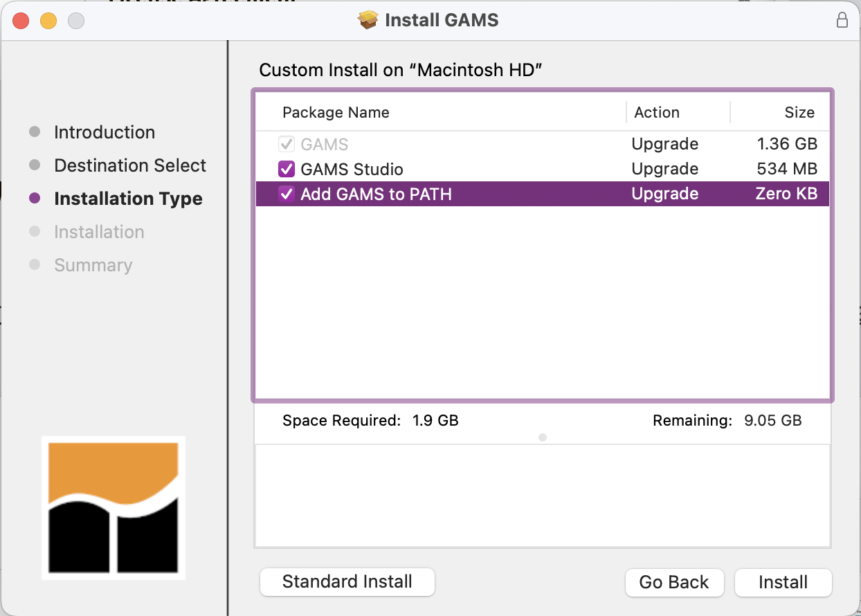Disable the Add GAMS to PATH option
This screenshot has height=616, width=861.
coord(287,194)
